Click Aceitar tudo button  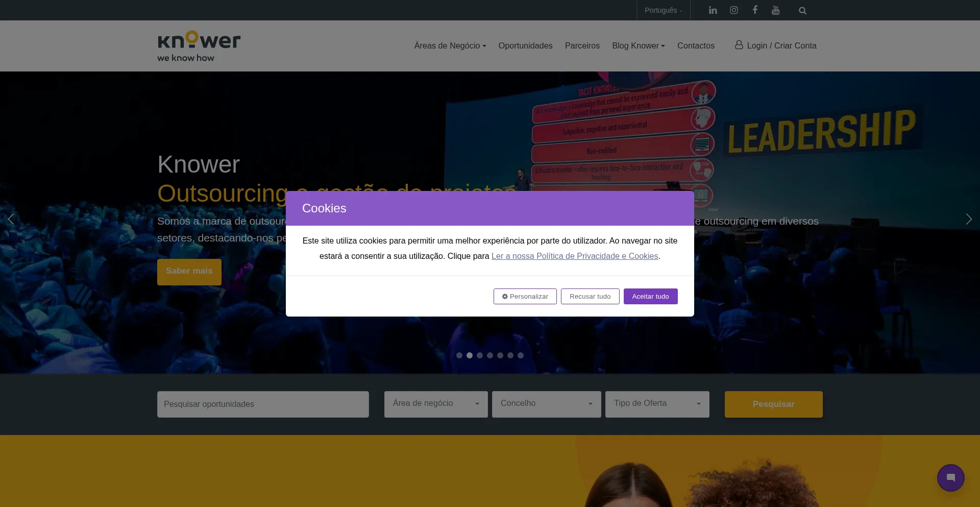tap(651, 297)
